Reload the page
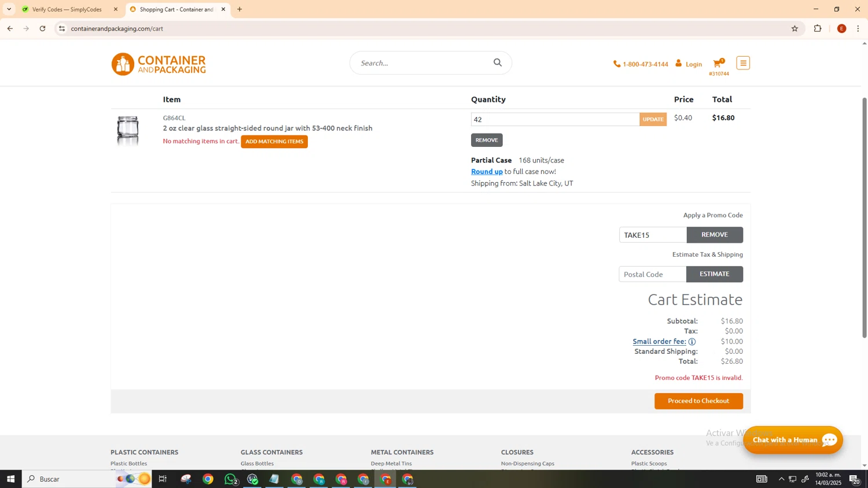The image size is (868, 488). (x=43, y=28)
